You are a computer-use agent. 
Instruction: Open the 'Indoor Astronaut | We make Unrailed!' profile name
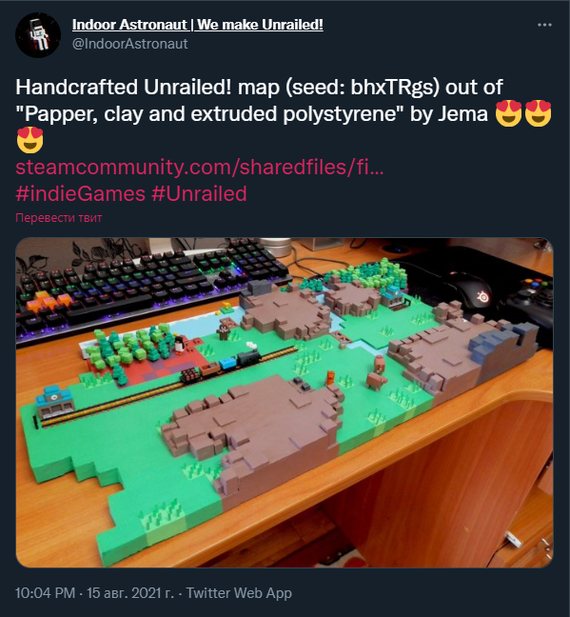pyautogui.click(x=197, y=25)
